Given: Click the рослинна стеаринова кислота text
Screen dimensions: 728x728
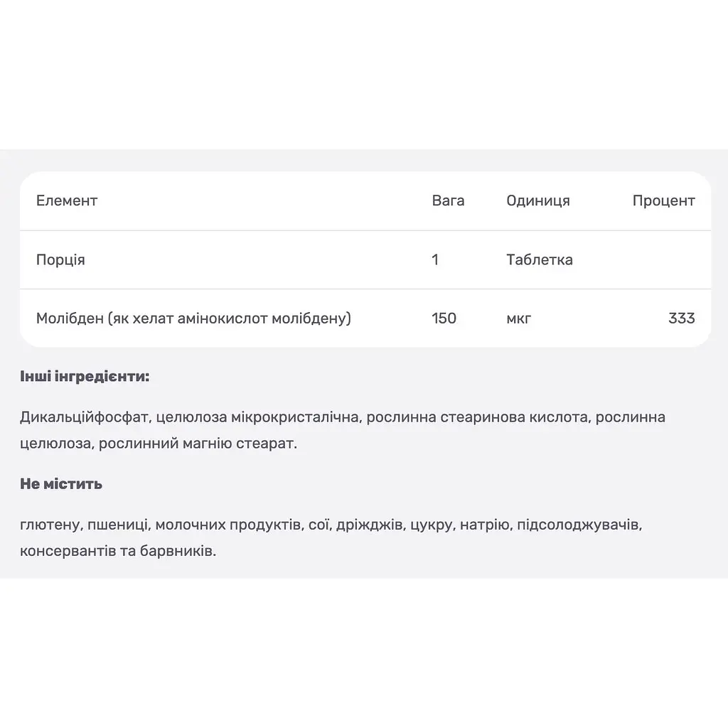Looking at the screenshot, I should [477, 417].
